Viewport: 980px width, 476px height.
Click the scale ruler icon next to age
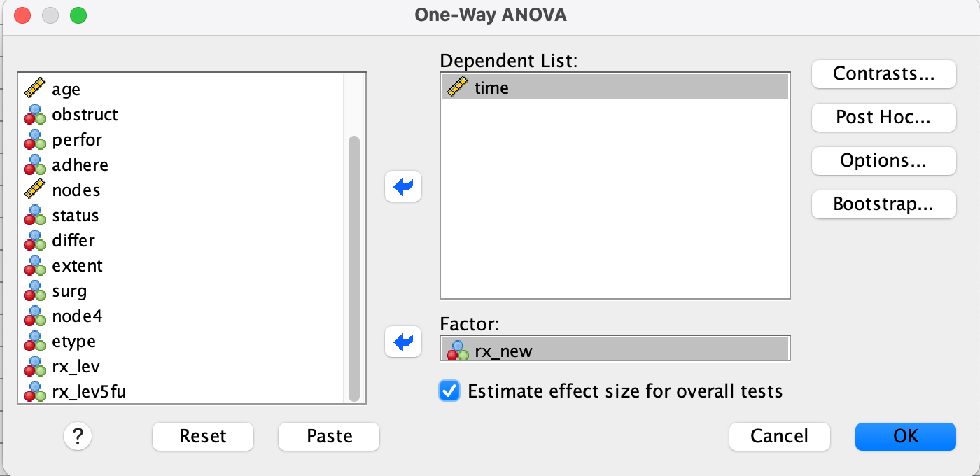pyautogui.click(x=34, y=90)
